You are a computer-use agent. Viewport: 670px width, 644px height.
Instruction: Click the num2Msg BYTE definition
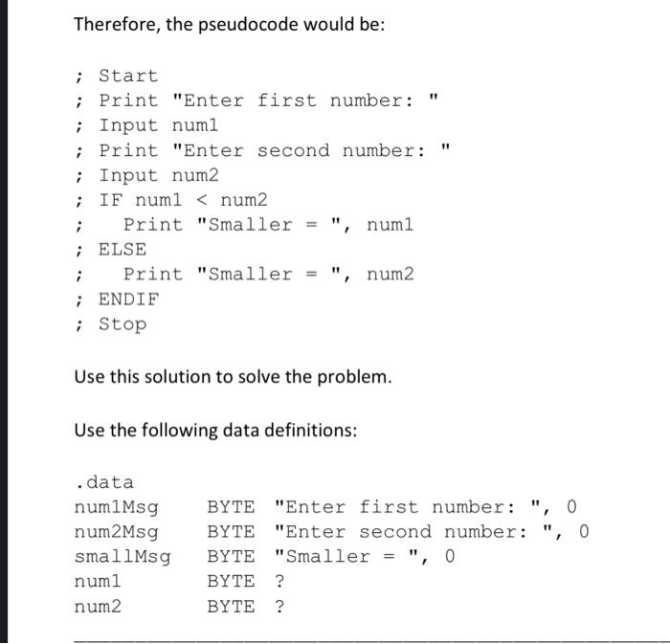pyautogui.click(x=331, y=532)
